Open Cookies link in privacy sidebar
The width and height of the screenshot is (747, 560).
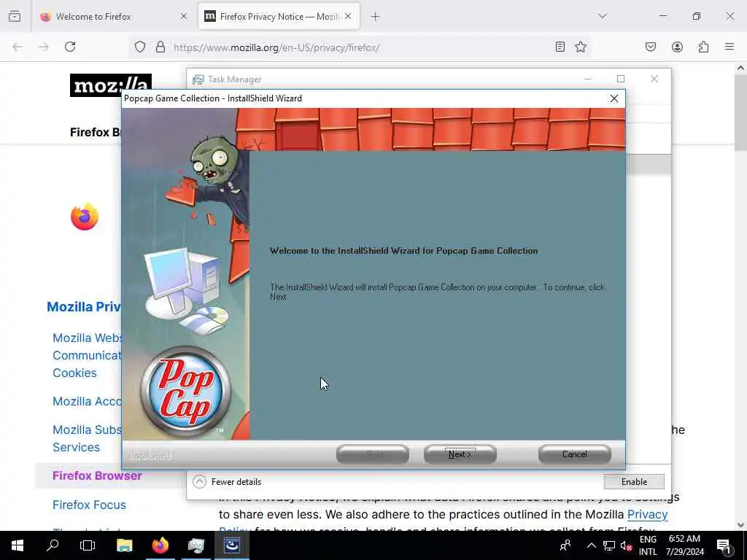(x=74, y=373)
